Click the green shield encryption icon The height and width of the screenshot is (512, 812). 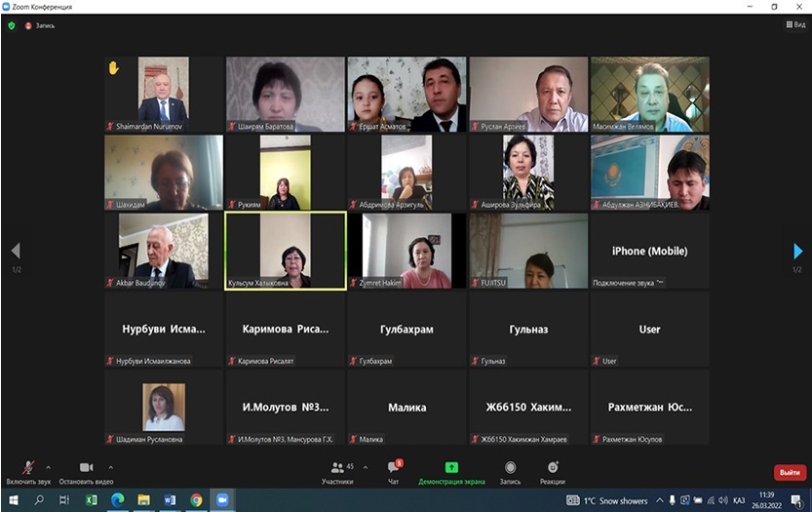(12, 25)
